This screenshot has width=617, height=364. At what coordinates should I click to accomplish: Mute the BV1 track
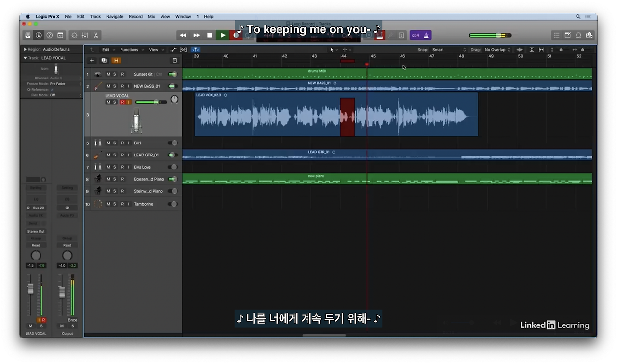click(x=108, y=143)
